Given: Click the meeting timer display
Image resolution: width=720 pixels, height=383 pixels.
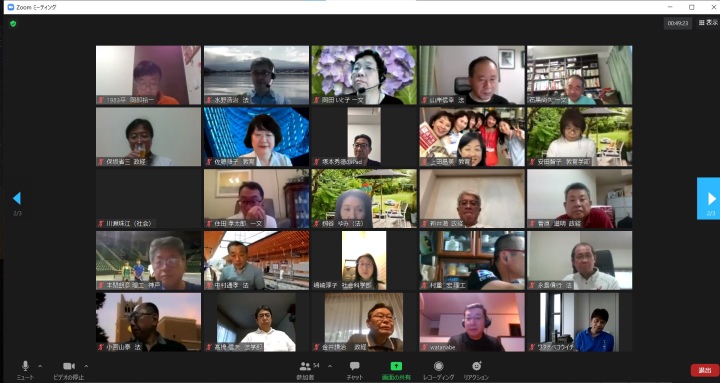Looking at the screenshot, I should (678, 23).
